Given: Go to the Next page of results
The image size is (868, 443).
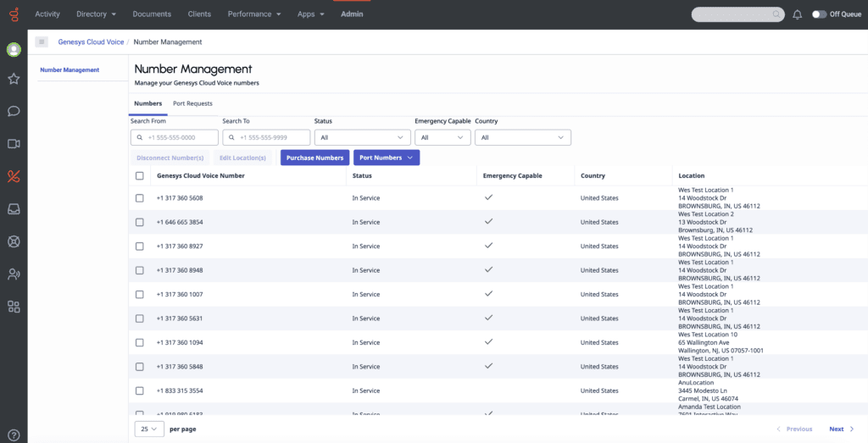Looking at the screenshot, I should click(x=841, y=429).
